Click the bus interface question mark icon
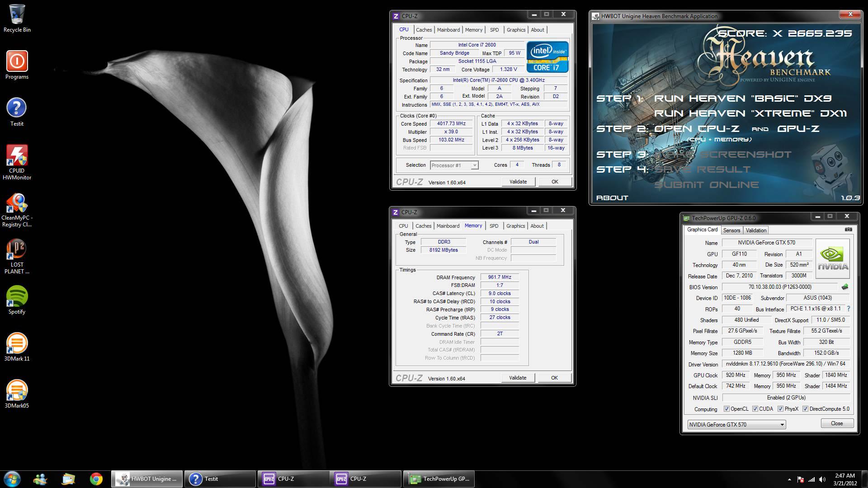Viewport: 868px width, 488px height. point(848,309)
